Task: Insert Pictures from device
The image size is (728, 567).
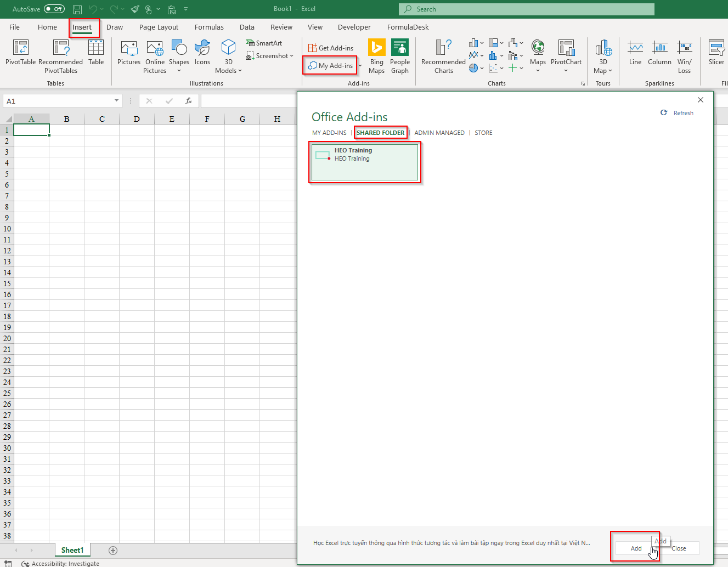Action: 129,53
